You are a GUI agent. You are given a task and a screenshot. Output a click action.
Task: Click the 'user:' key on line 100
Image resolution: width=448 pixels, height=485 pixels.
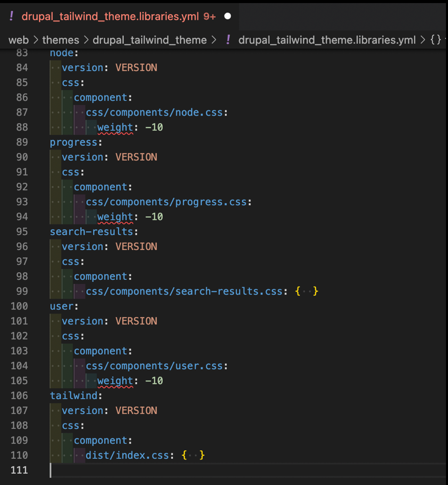point(64,306)
